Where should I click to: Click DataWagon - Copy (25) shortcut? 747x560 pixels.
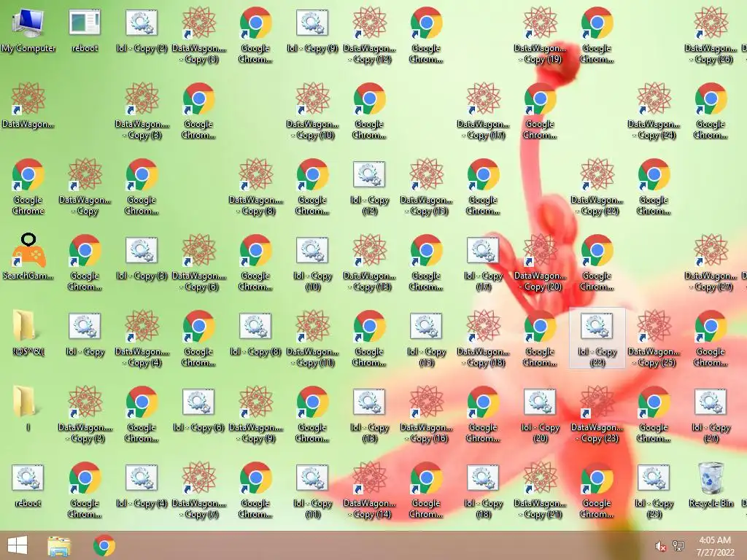click(x=654, y=339)
